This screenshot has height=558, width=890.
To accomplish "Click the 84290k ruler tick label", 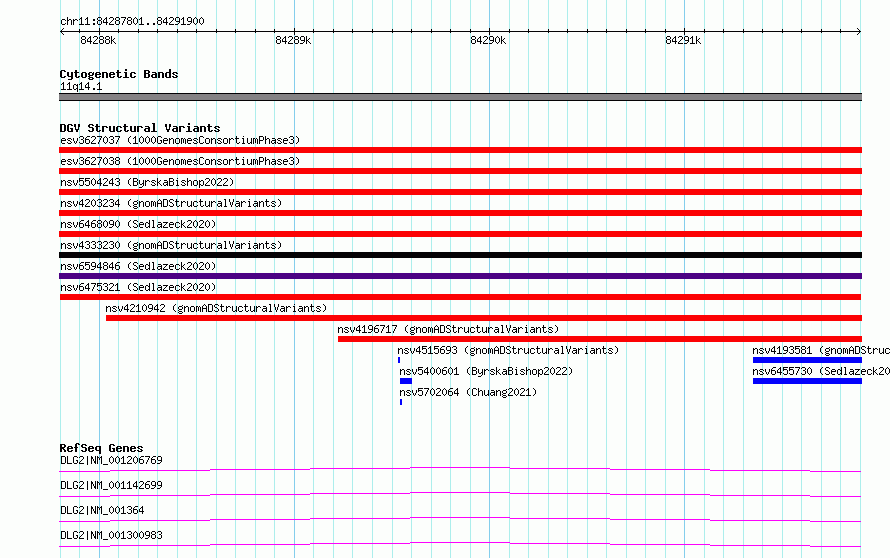I will [x=488, y=40].
